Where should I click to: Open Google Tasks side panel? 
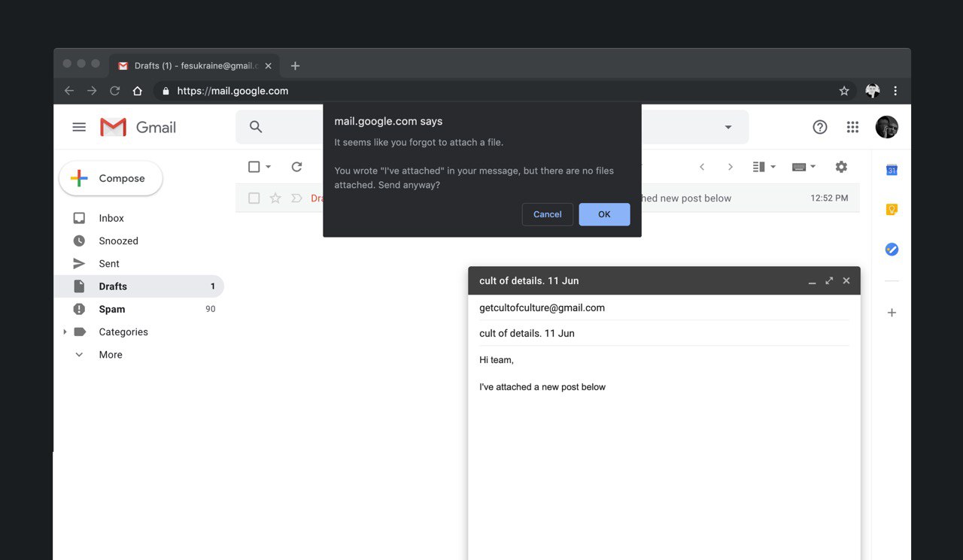point(892,249)
